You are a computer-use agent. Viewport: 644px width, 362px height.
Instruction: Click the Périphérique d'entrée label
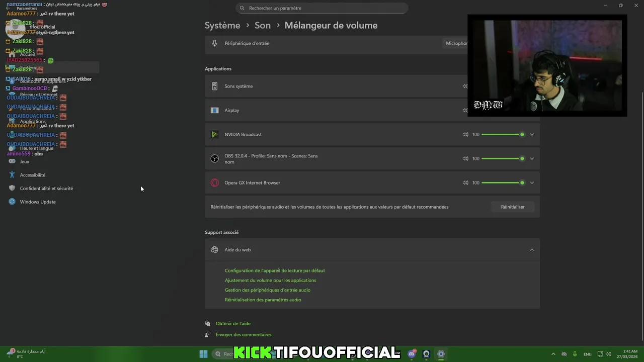247,43
